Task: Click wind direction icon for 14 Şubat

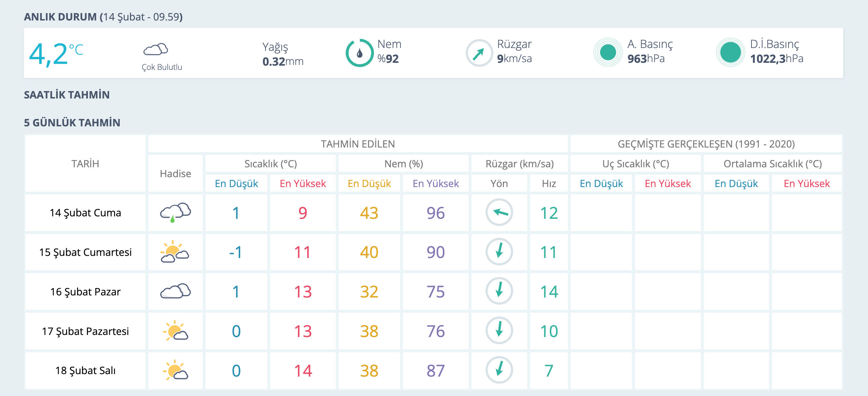Action: coord(499,212)
